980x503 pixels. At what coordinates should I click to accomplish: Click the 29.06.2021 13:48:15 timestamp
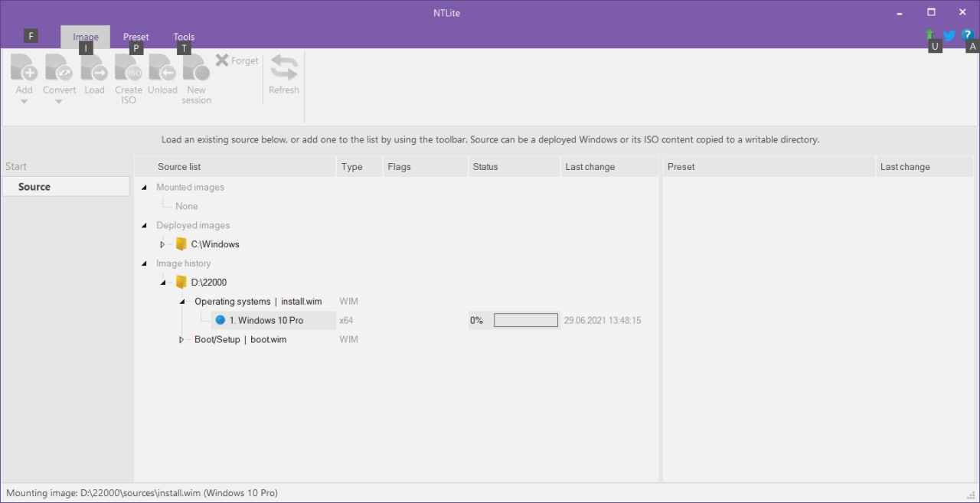coord(603,320)
